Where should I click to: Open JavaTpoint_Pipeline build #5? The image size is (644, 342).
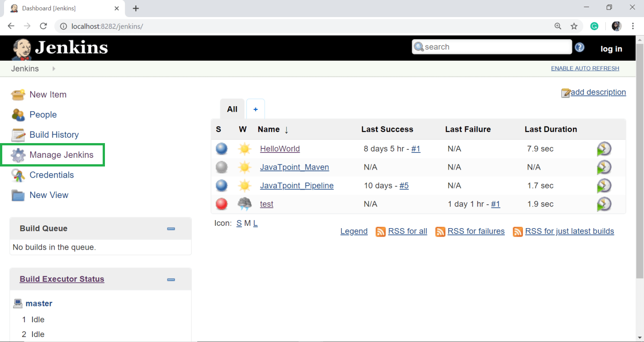pyautogui.click(x=404, y=185)
